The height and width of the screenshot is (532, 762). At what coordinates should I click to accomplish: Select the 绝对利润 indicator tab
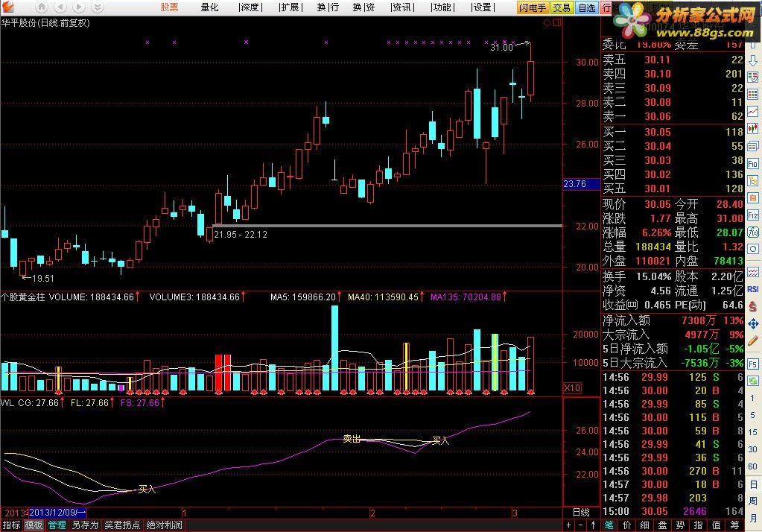point(165,525)
